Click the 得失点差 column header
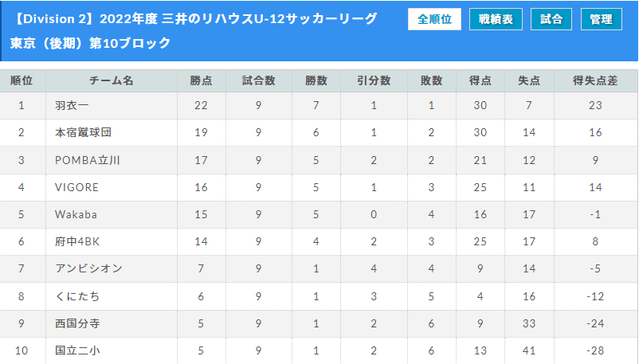 pyautogui.click(x=595, y=80)
